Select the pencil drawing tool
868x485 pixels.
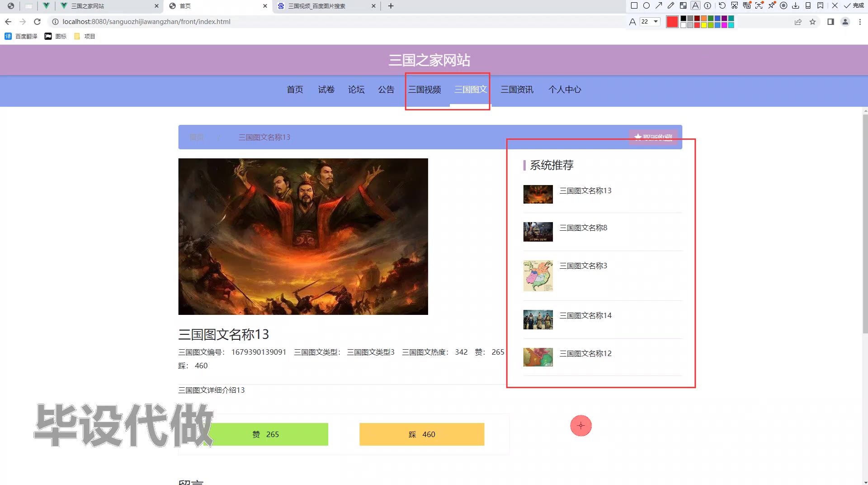pyautogui.click(x=671, y=6)
